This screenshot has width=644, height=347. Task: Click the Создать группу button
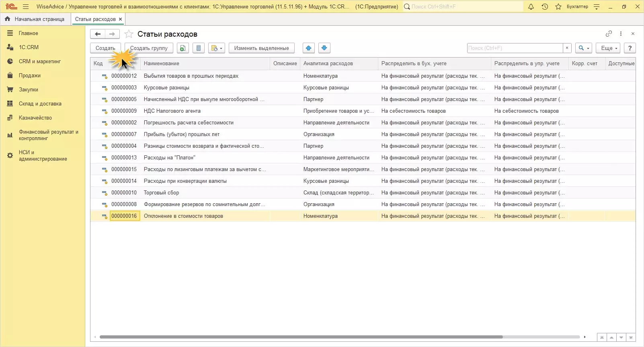(149, 48)
